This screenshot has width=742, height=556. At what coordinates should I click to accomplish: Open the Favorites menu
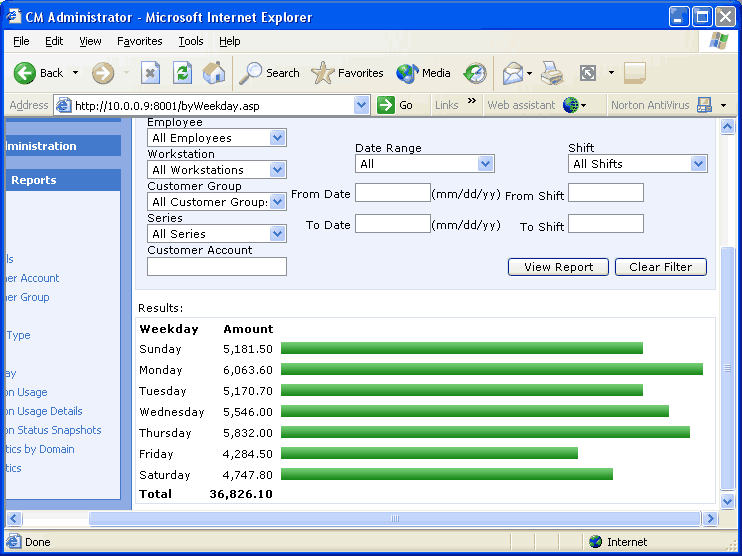[140, 41]
